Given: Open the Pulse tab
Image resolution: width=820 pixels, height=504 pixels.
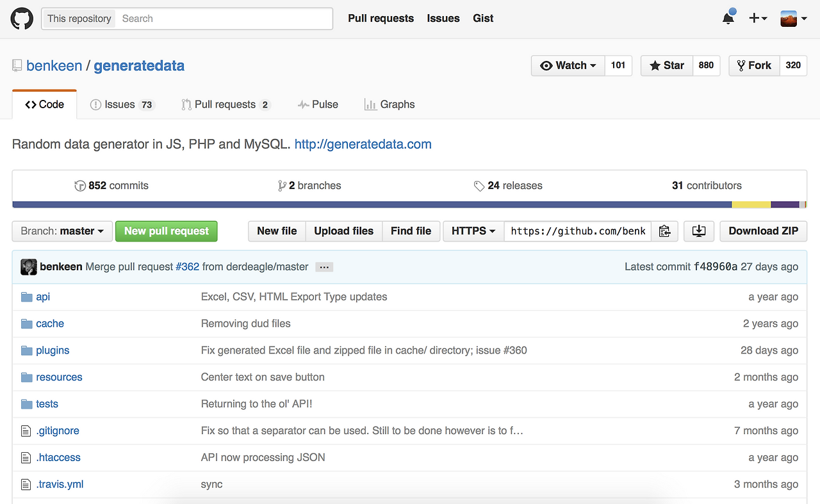Looking at the screenshot, I should [318, 104].
